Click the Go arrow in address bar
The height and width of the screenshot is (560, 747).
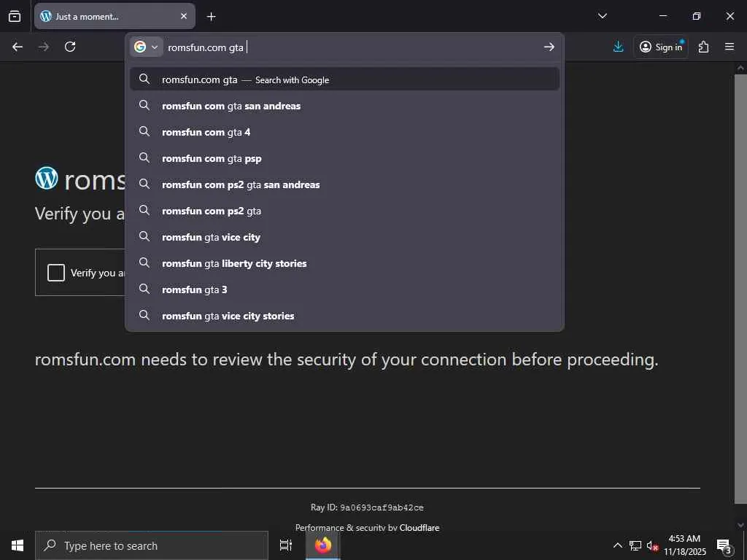click(549, 47)
